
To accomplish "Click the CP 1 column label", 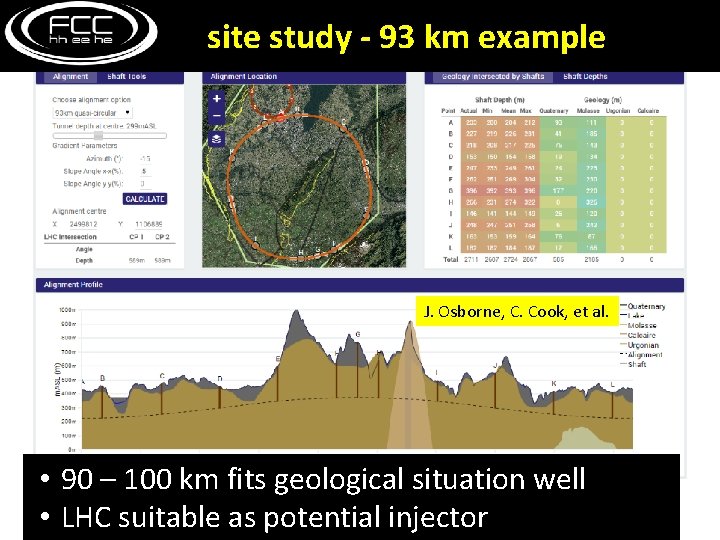I will tap(136, 237).
